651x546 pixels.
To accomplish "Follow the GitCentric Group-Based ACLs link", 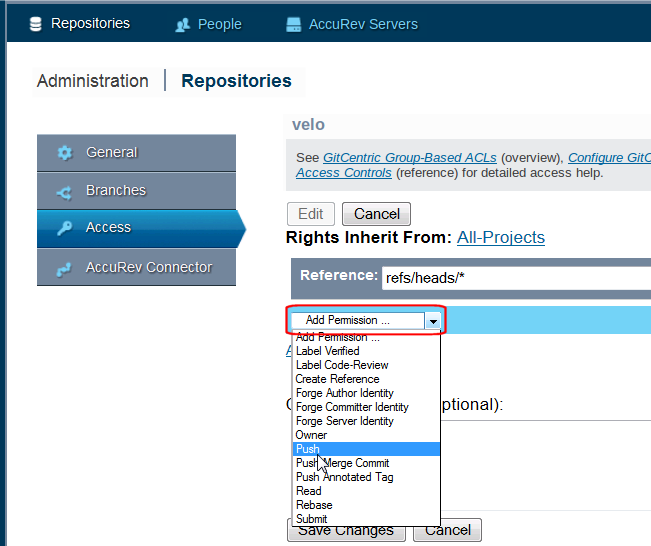I will pyautogui.click(x=409, y=158).
